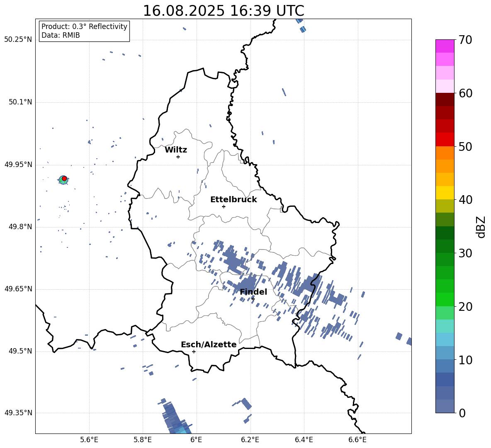The width and height of the screenshot is (491, 448).
Task: Click the Wiltz city label
Action: click(176, 150)
